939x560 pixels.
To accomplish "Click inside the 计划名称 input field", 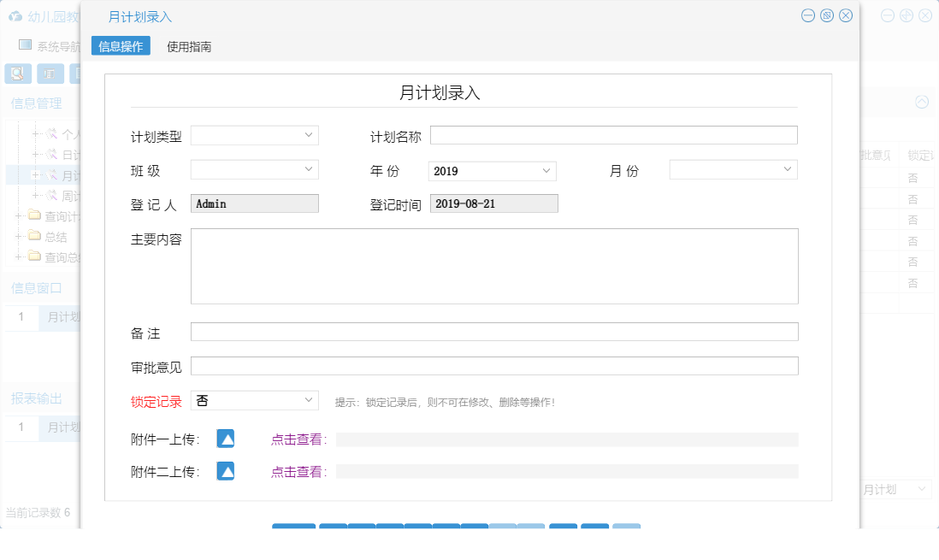I will [x=612, y=134].
